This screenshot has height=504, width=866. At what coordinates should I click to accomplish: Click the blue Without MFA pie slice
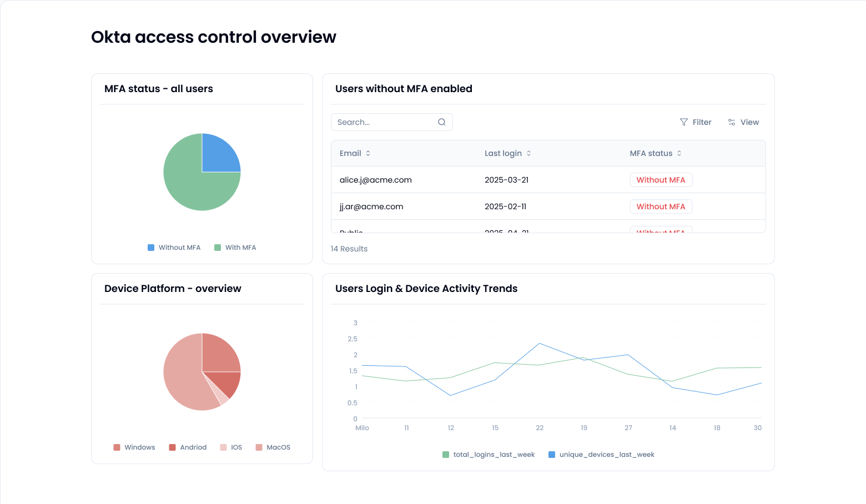point(218,155)
